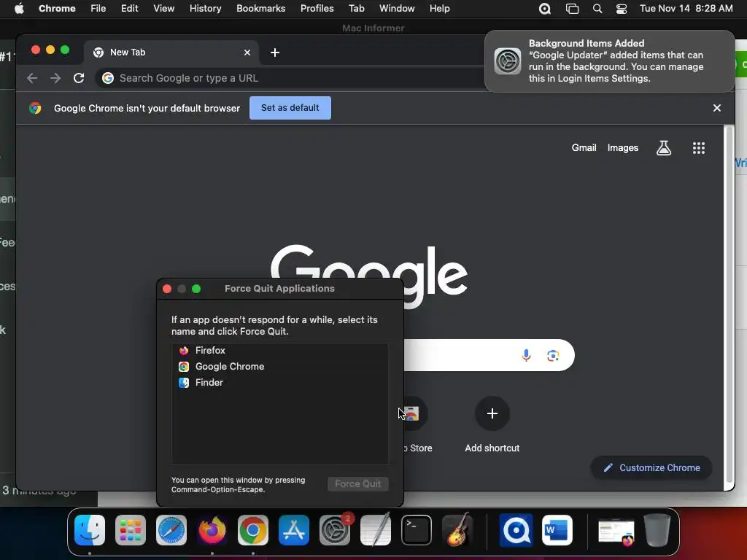Image resolution: width=747 pixels, height=560 pixels.
Task: Click the Force Quit button
Action: tap(357, 484)
